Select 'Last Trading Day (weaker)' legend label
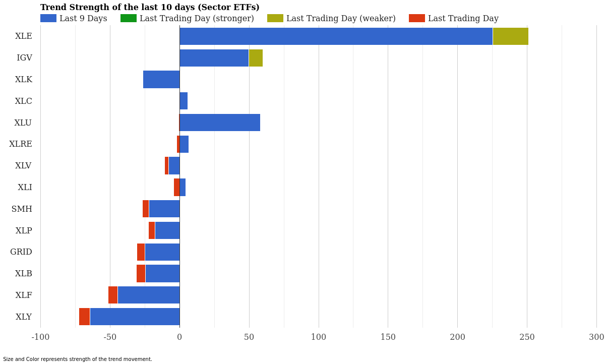605x364 pixels. pyautogui.click(x=341, y=19)
